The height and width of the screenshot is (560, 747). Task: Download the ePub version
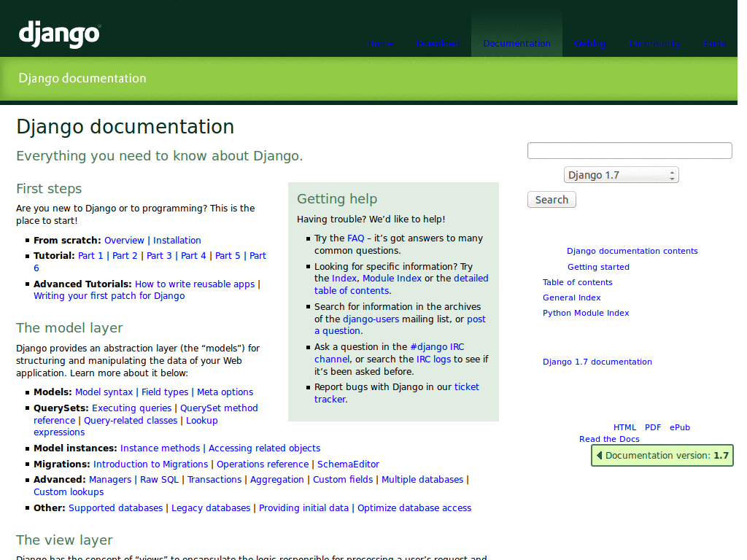click(x=680, y=427)
